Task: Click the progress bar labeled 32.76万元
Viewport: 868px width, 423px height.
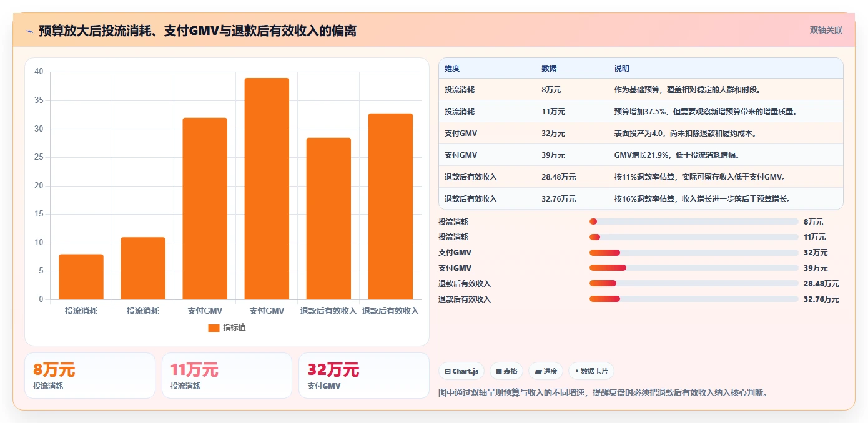Action: pyautogui.click(x=694, y=299)
